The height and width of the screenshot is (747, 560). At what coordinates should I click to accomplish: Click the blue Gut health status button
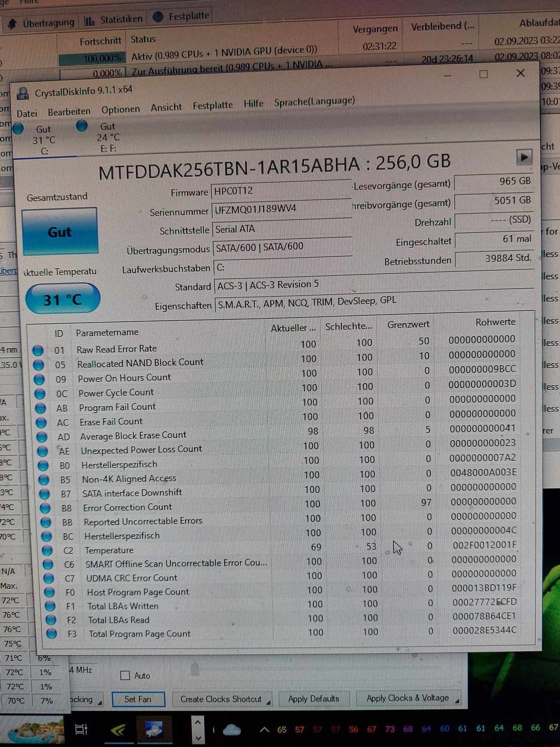click(60, 232)
